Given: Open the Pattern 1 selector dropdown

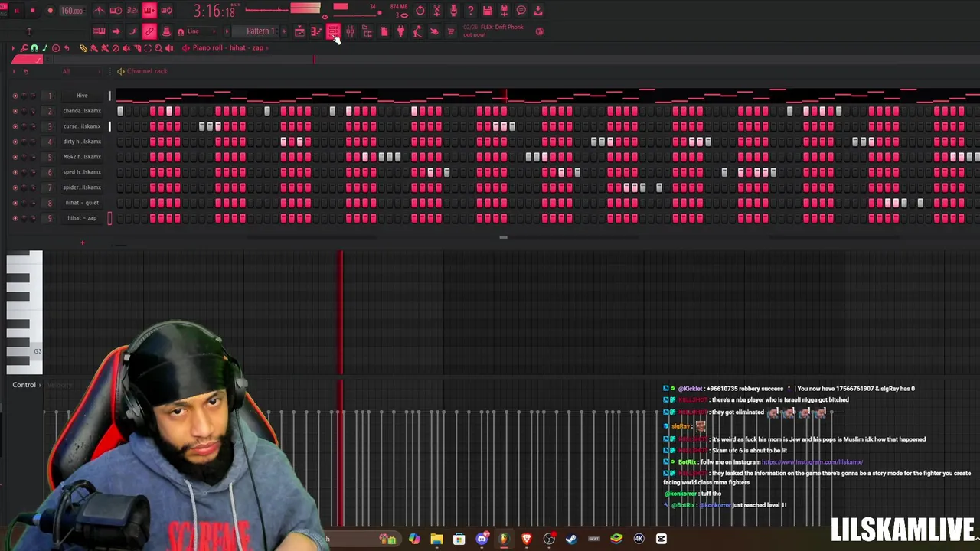Looking at the screenshot, I should [260, 31].
